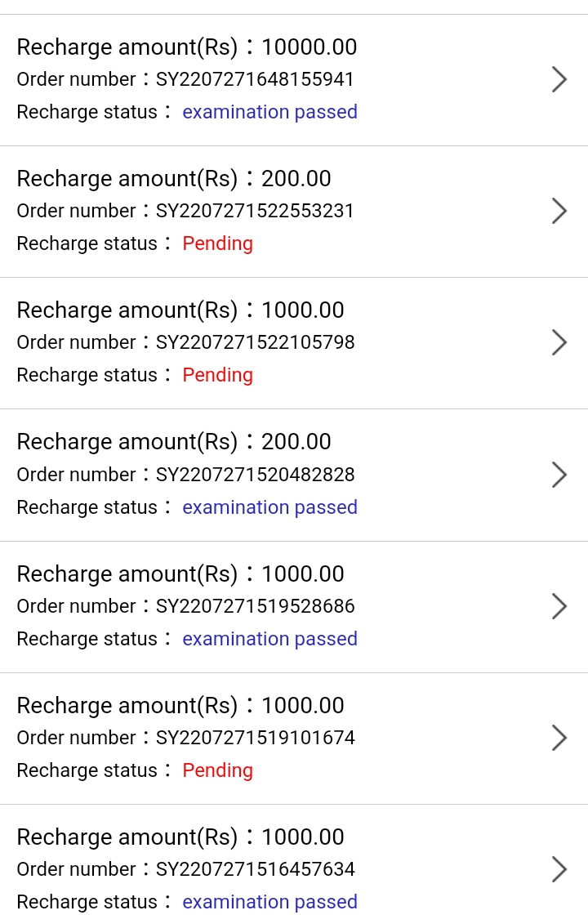Click order number SY2207271648155941 text
Image resolution: width=588 pixels, height=915 pixels.
(x=255, y=79)
